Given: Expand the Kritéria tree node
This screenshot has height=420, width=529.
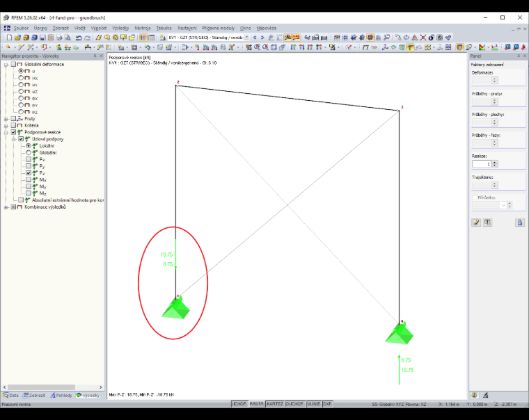Looking at the screenshot, I should coord(6,126).
